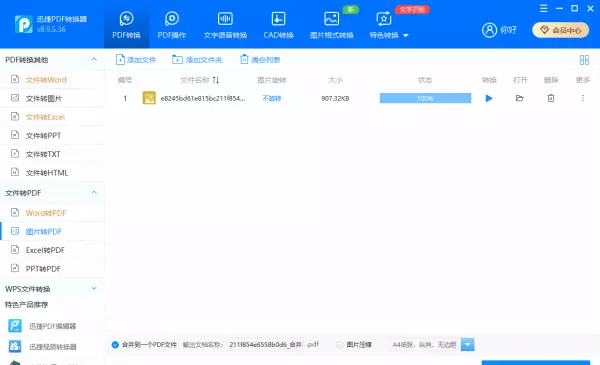Select Word转PDF in sidebar
Image resolution: width=600 pixels, height=365 pixels.
52,213
